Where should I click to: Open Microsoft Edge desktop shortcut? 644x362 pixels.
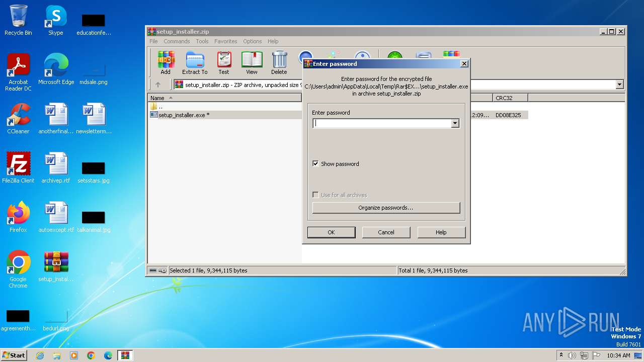pyautogui.click(x=56, y=69)
